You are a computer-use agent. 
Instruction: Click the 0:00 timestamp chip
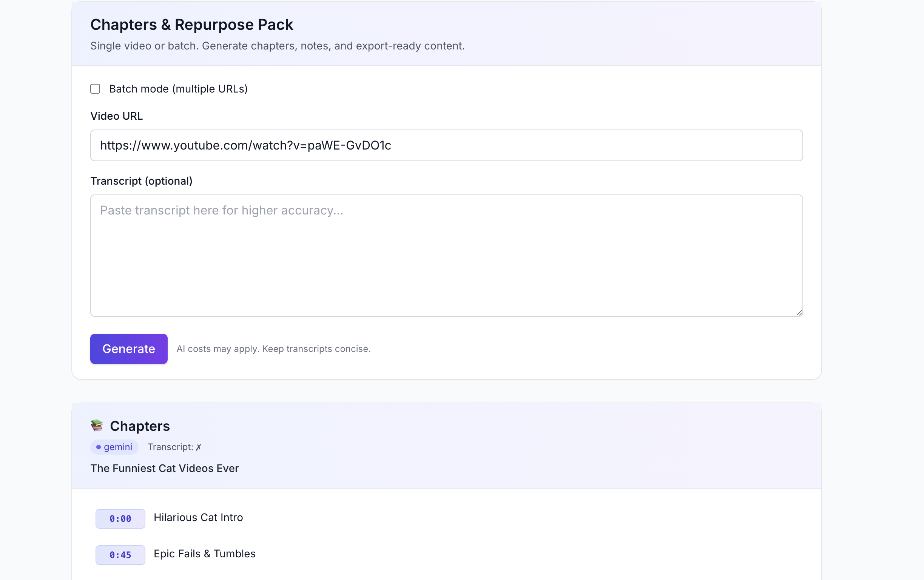pyautogui.click(x=120, y=518)
